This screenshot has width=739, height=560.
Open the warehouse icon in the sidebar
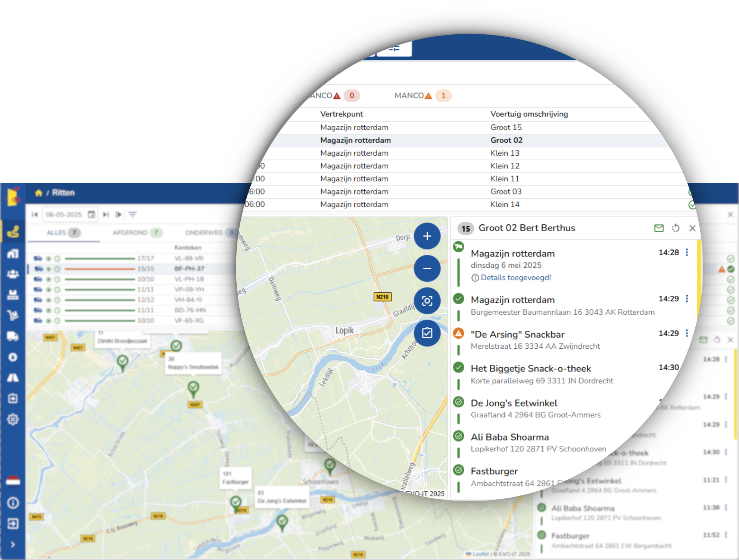tap(13, 254)
